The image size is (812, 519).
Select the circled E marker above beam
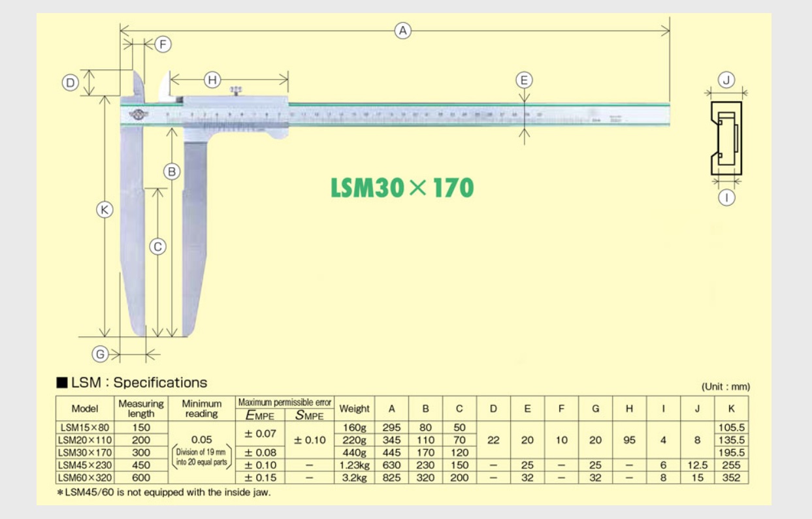524,80
